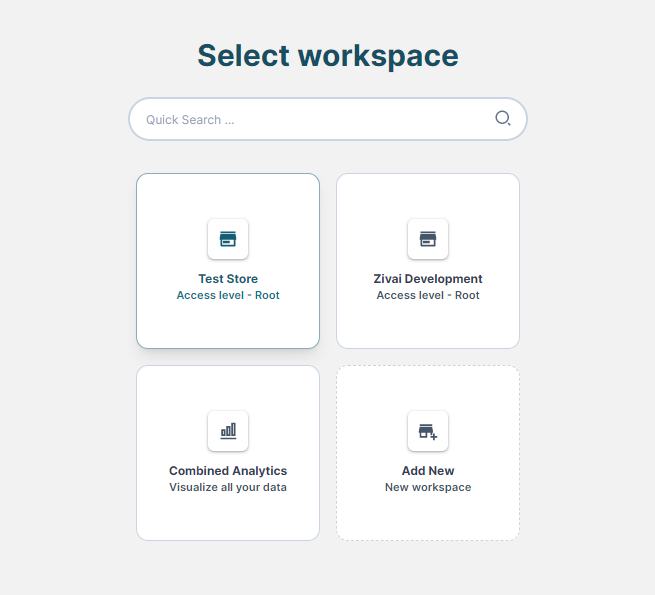Select the highlighted Test Store card

point(228,200)
